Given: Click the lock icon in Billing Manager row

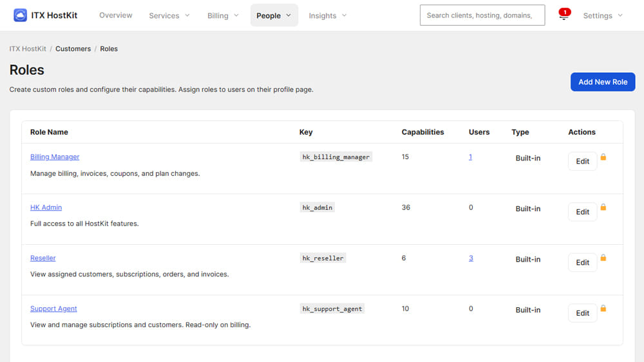Looking at the screenshot, I should tap(603, 157).
